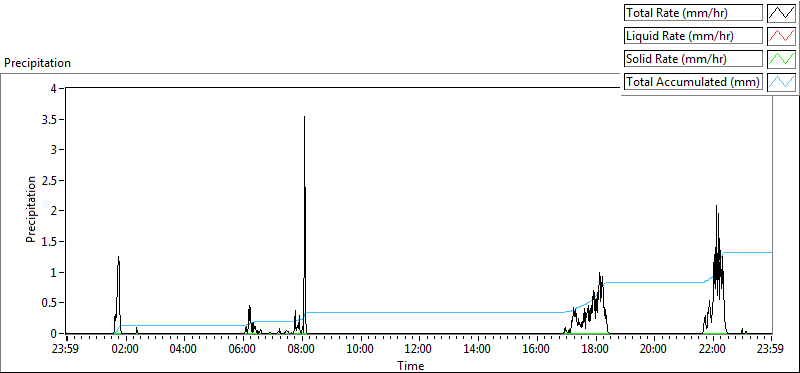The image size is (800, 373).
Task: Click the 10:00 time axis label
Action: point(360,350)
